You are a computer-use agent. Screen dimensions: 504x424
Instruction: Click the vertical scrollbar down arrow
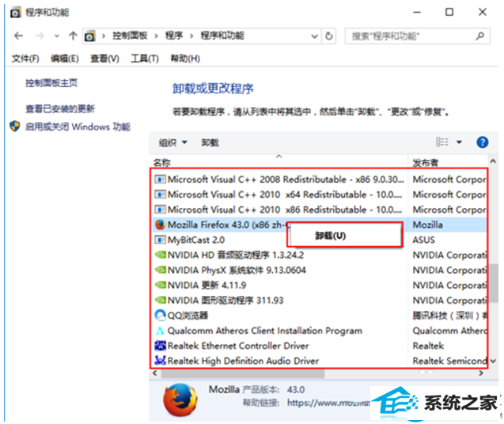coord(493,362)
